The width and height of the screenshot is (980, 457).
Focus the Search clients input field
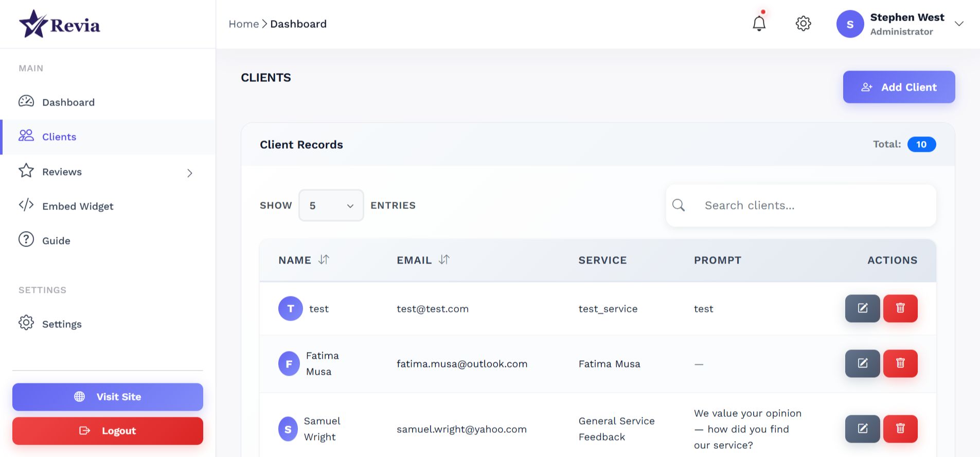coord(813,205)
